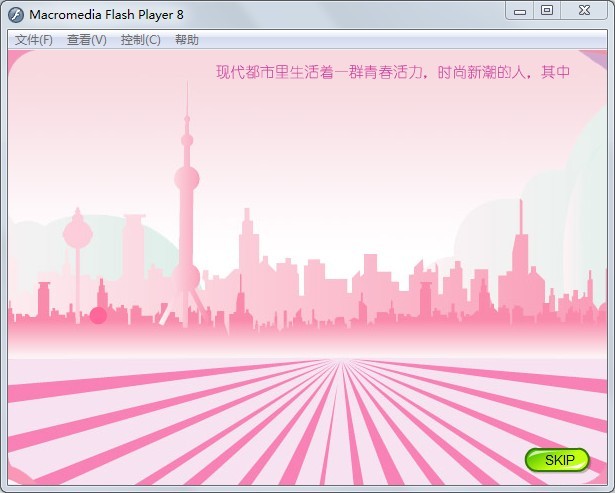Click the intro text 现代都市里生活着一群青春活力
The width and height of the screenshot is (615, 493).
click(x=319, y=72)
